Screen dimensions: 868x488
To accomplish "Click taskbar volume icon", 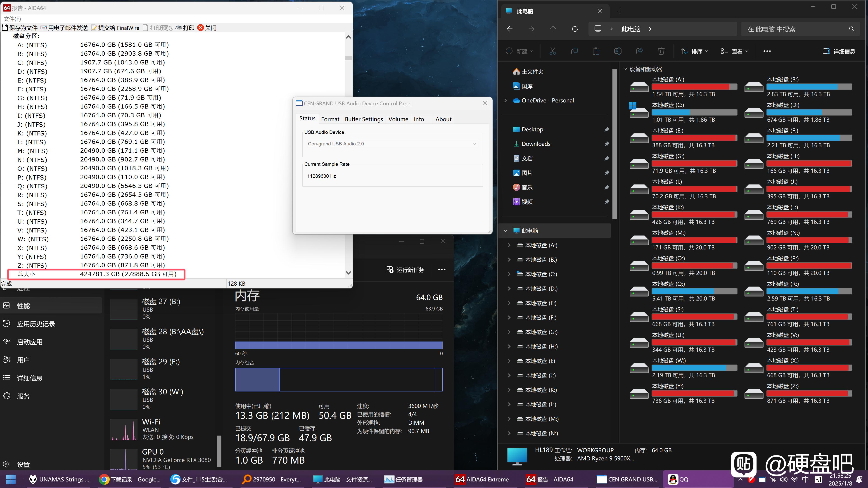I will coord(783,479).
